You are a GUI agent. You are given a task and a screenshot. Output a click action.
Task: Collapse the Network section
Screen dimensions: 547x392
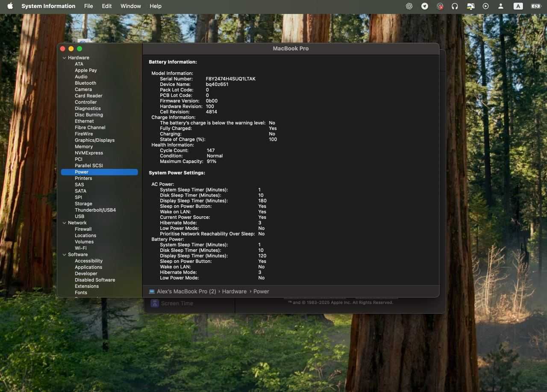(64, 223)
